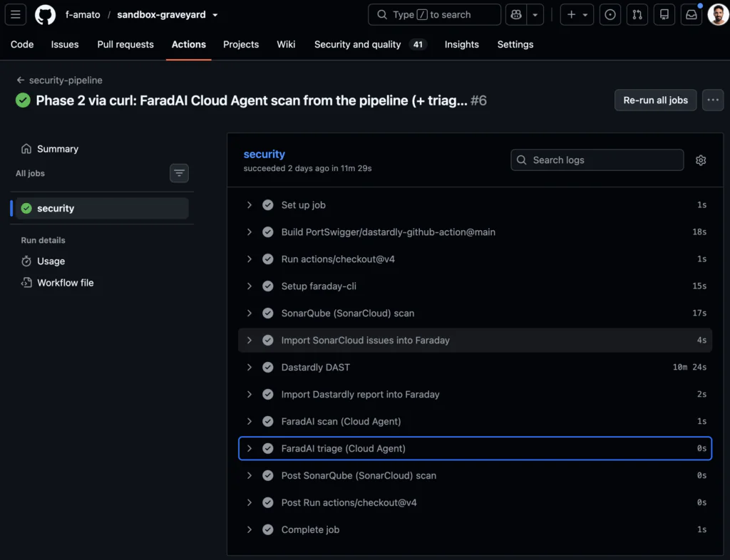Open the sandbox-graveyard repository link

[161, 15]
